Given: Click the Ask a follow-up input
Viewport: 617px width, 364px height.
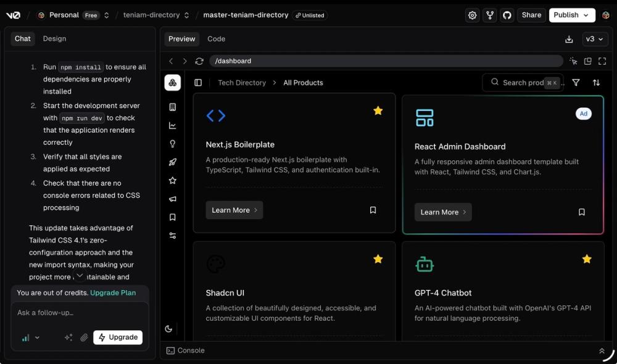Looking at the screenshot, I should [x=80, y=313].
